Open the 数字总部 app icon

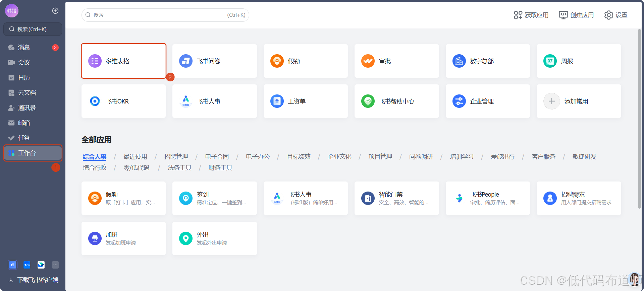tap(459, 61)
